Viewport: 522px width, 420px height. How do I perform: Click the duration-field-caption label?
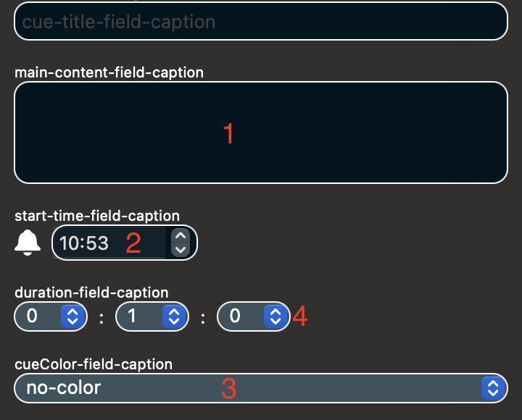tap(91, 293)
